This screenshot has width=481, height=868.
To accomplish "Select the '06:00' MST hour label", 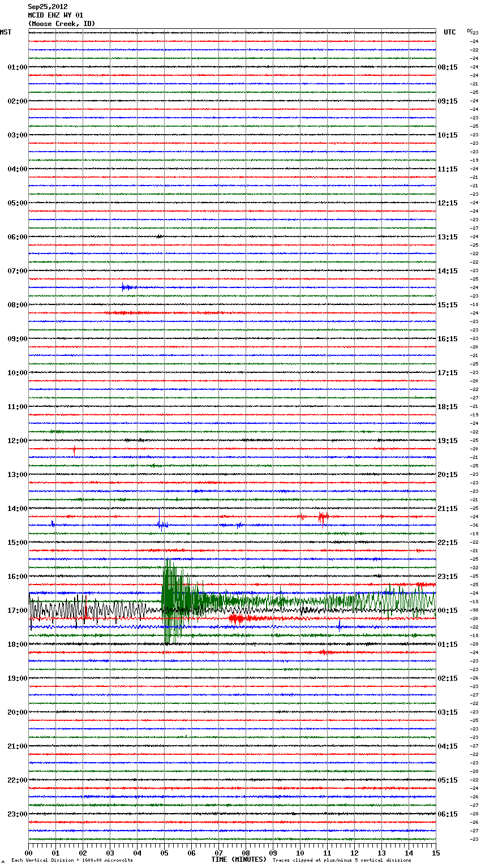I will tap(18, 237).
